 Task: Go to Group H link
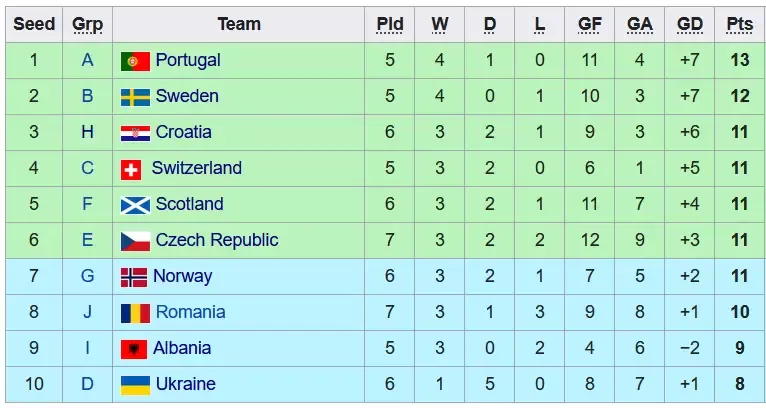click(87, 132)
